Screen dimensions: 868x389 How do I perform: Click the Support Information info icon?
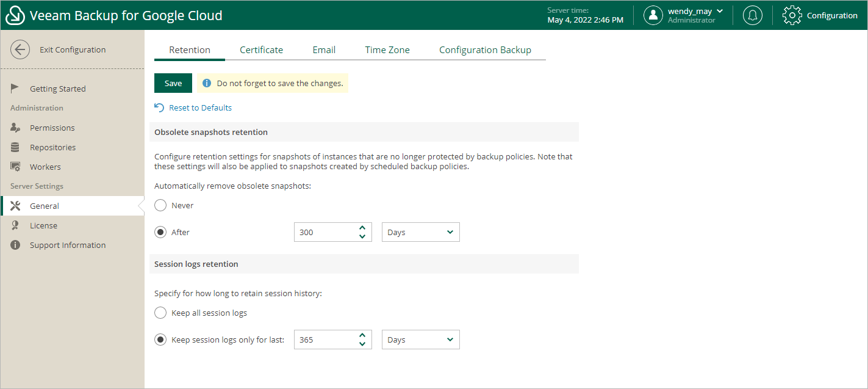(x=15, y=245)
